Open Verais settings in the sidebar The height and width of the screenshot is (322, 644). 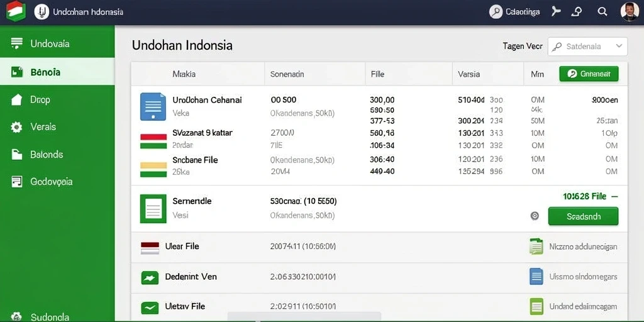(x=57, y=127)
